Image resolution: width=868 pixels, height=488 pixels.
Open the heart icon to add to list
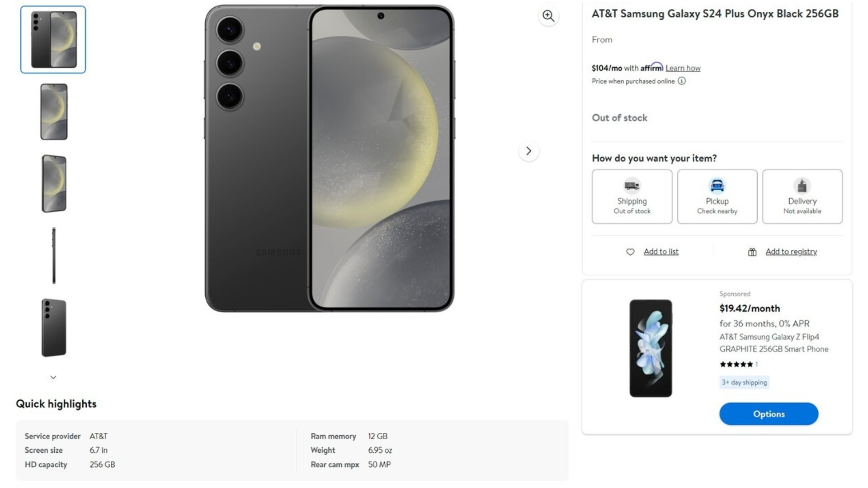tap(630, 252)
